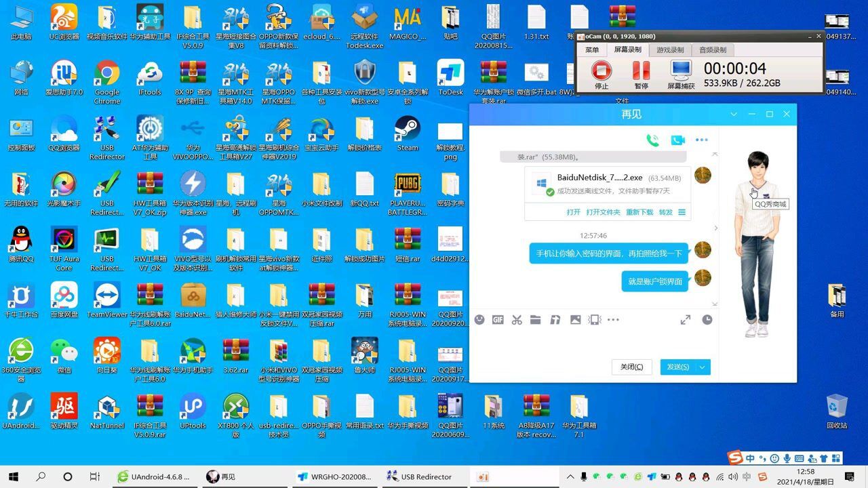The width and height of the screenshot is (868, 488).
Task: Select the Google Chrome desktop icon
Action: 106,82
